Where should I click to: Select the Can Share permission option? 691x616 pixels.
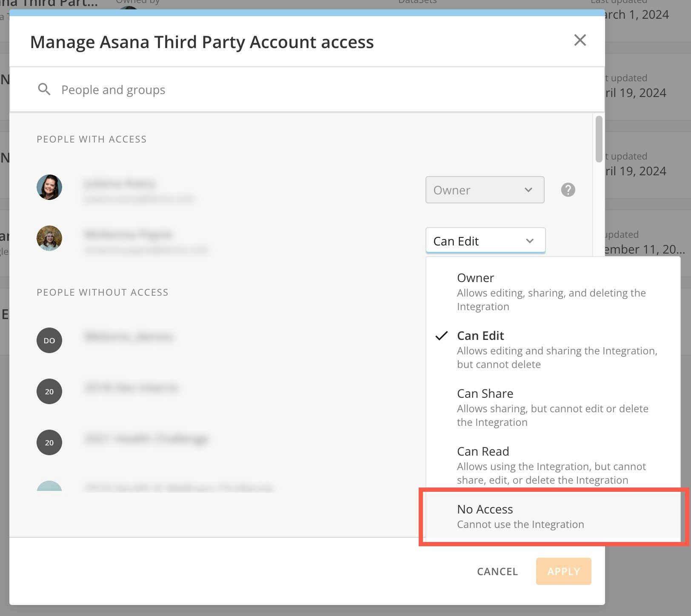(553, 408)
